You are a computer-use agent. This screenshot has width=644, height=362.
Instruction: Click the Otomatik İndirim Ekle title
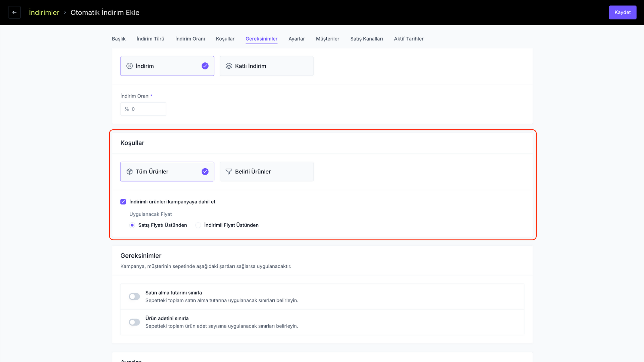coord(105,12)
